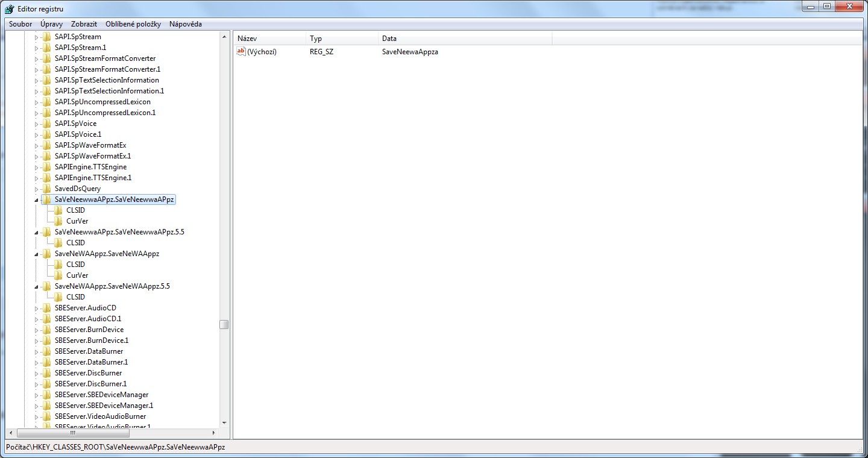Click the folder icon of SaVeNeewwaAPpz.SaVeNeewwaAPpz

tap(46, 199)
